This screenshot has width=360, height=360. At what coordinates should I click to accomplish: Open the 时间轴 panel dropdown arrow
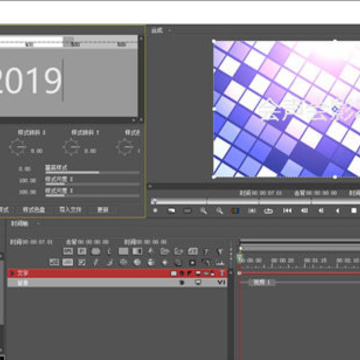click(38, 224)
